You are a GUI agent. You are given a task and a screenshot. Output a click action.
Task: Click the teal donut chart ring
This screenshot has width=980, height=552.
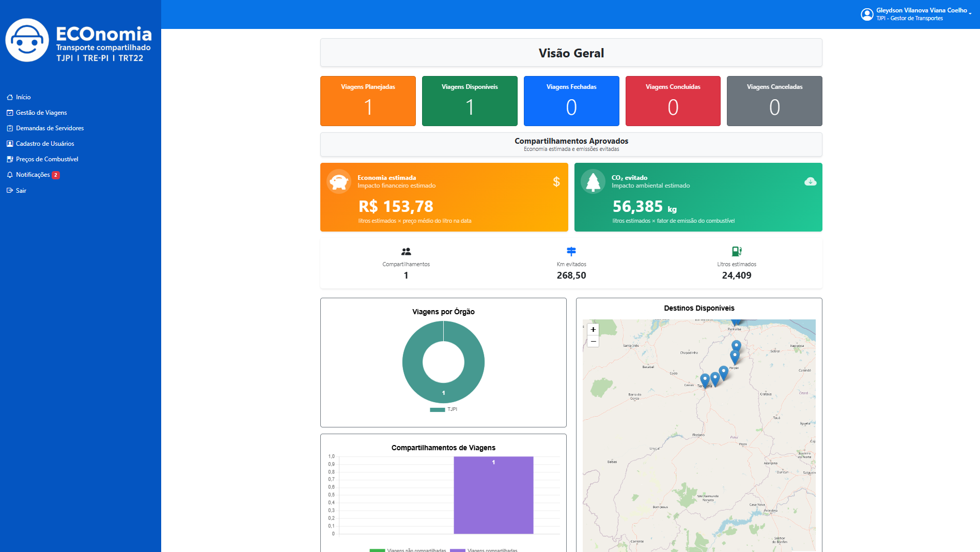[x=413, y=362]
